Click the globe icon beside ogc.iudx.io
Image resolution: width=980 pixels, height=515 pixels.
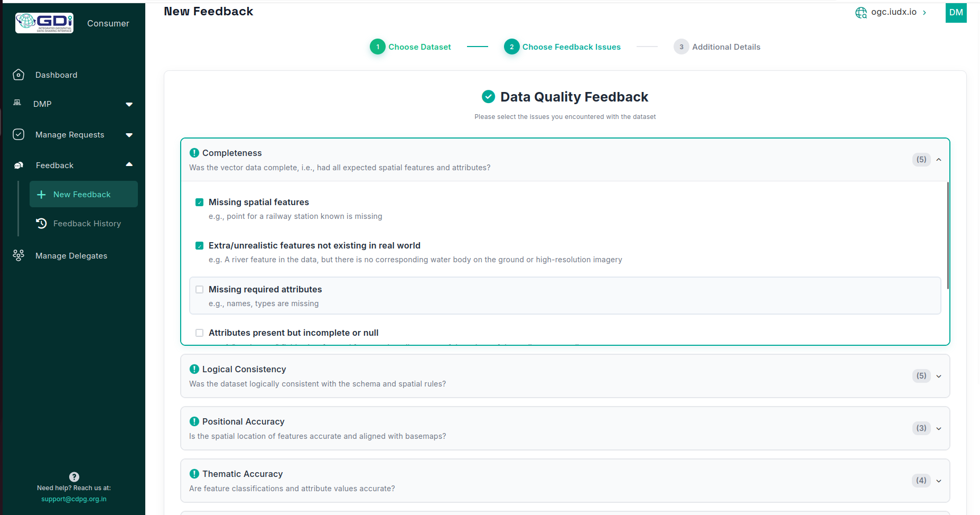861,13
